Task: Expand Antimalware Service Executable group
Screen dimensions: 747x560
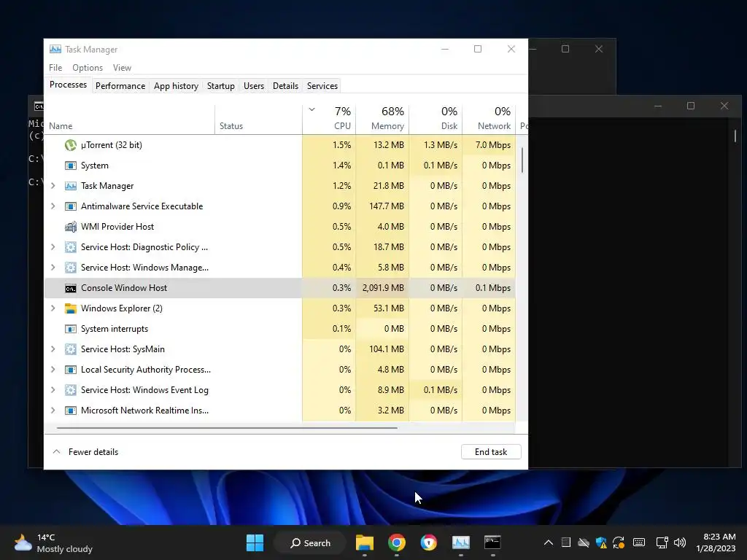Action: click(53, 206)
